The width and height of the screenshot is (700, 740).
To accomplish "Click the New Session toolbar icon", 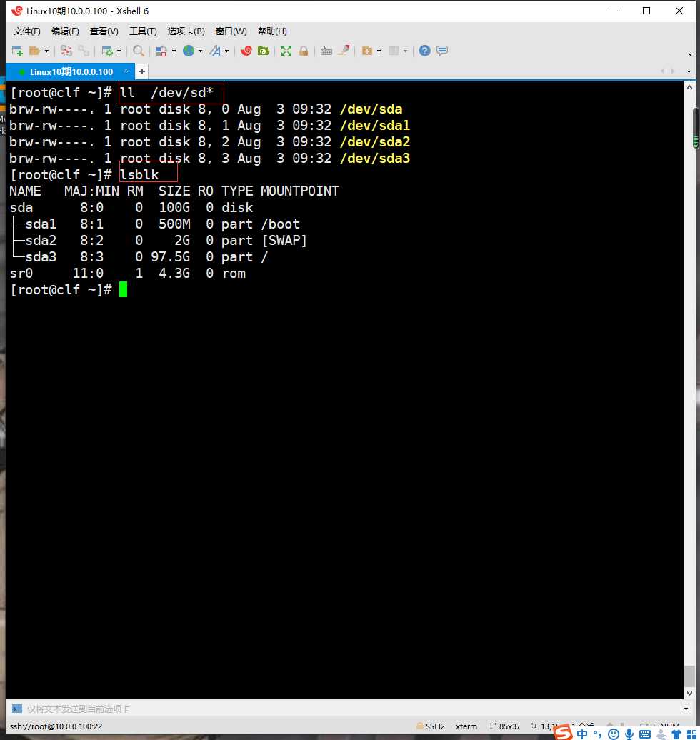I will pos(17,51).
